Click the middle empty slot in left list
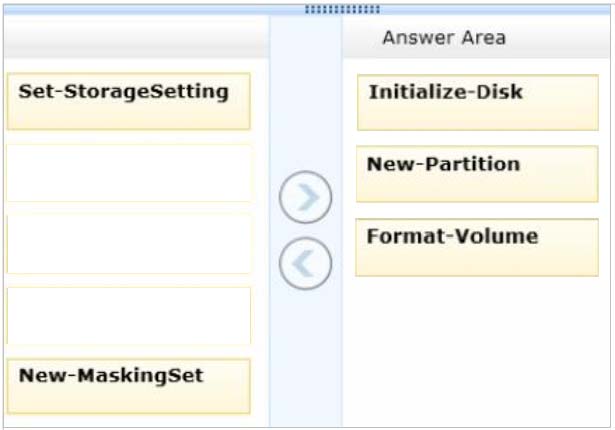Image resolution: width=615 pixels, height=430 pixels. tap(128, 244)
